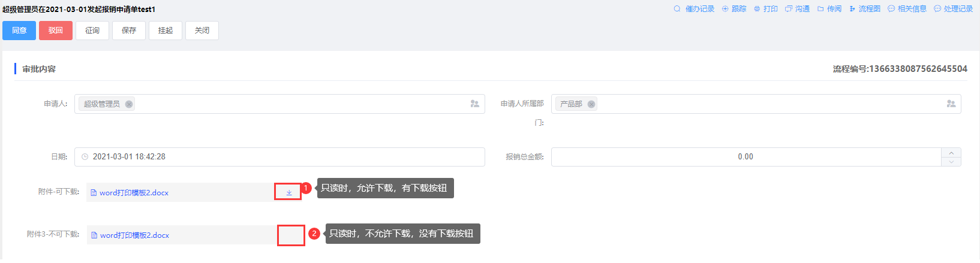Click the 申请人 input field

(x=279, y=104)
